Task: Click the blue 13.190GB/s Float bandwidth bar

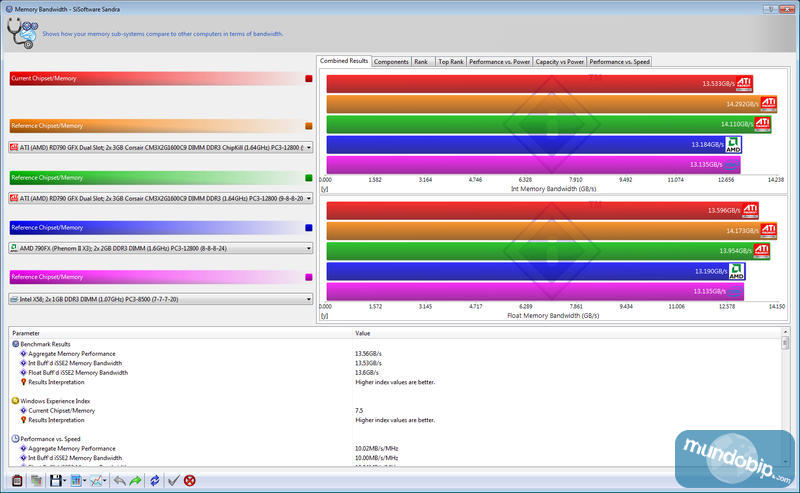Action: [536, 271]
